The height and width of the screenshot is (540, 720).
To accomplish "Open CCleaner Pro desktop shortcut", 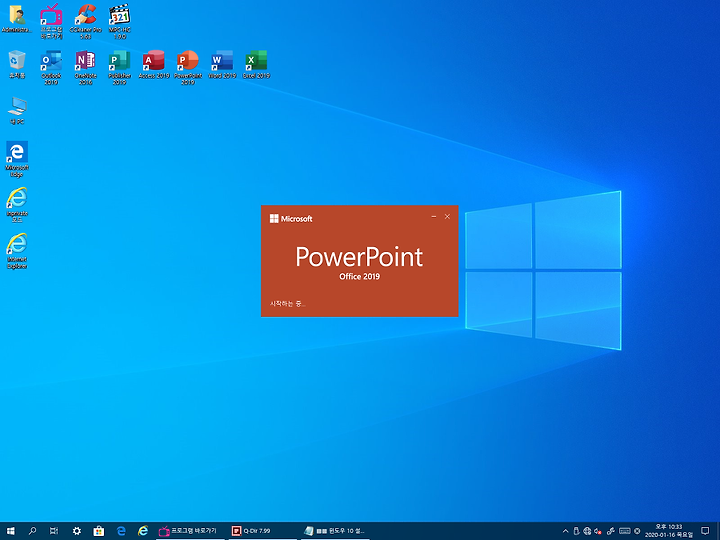I will (x=85, y=21).
